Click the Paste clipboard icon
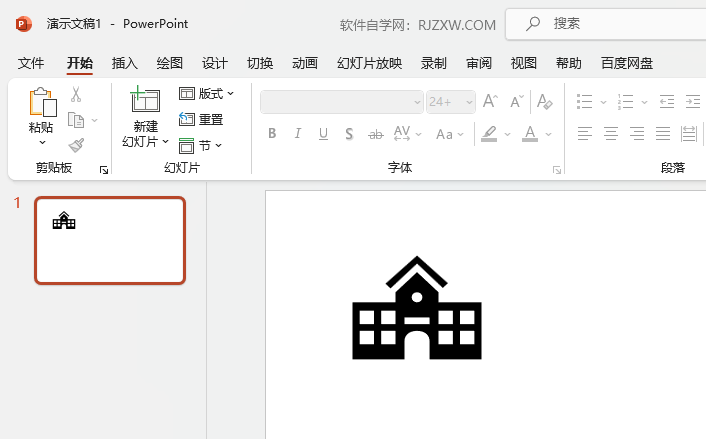 42,102
